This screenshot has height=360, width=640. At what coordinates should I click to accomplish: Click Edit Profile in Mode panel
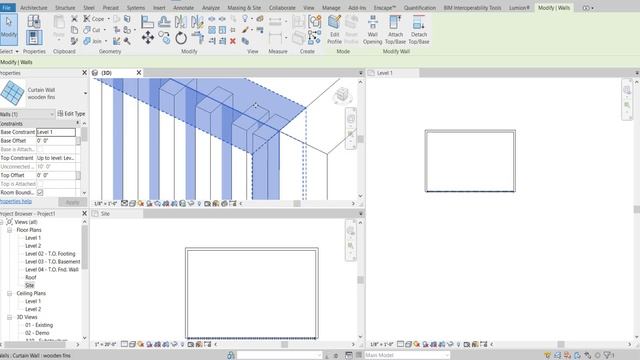coord(334,29)
